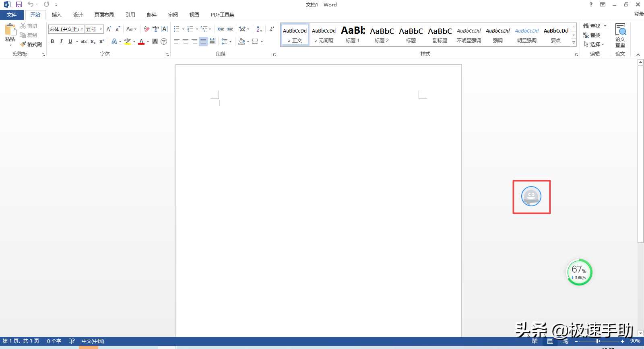
Task: Switch to the Insert (插入) tab
Action: pos(57,15)
